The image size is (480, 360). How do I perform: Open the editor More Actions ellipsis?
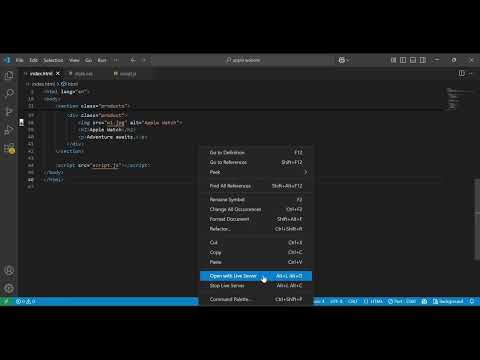tap(471, 73)
